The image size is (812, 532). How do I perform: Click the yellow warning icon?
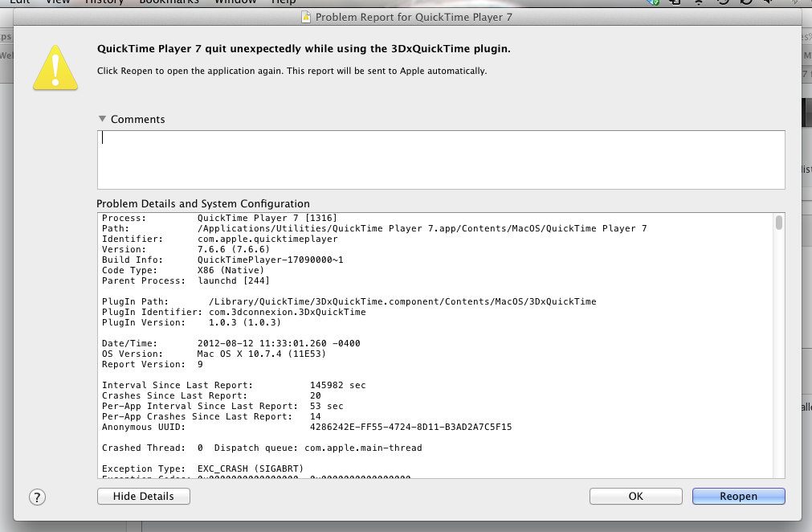(55, 68)
